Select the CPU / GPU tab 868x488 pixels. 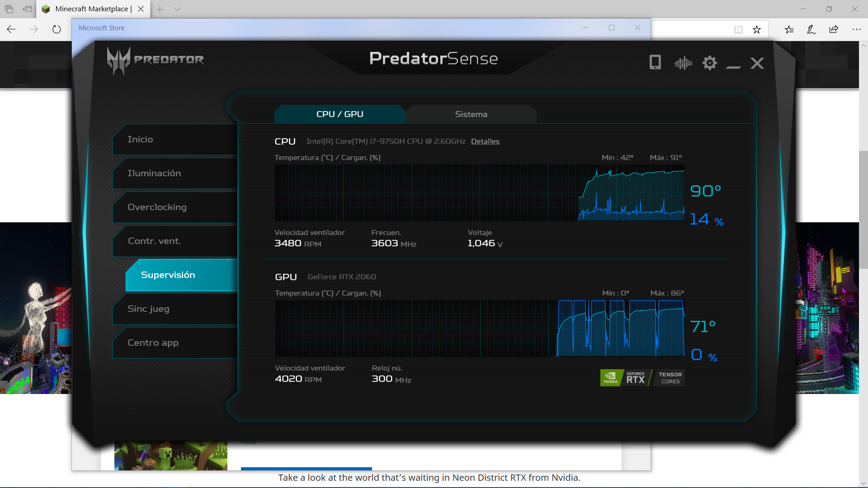(340, 114)
